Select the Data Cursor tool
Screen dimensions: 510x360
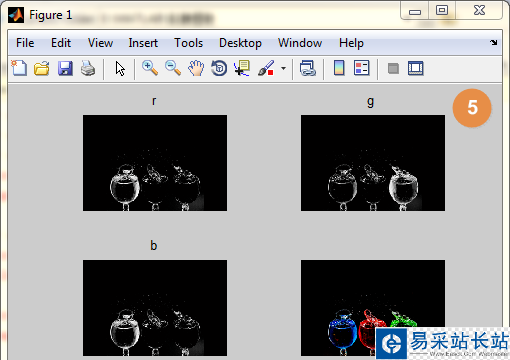pos(242,68)
